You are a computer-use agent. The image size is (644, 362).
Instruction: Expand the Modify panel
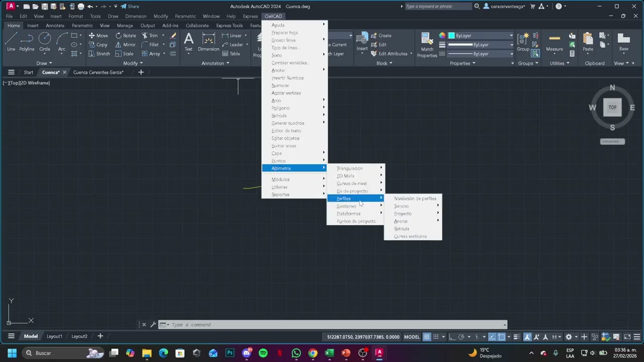coord(133,63)
